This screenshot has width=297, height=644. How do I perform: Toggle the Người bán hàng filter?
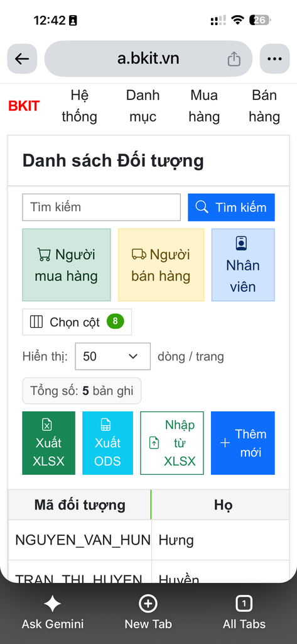[161, 265]
